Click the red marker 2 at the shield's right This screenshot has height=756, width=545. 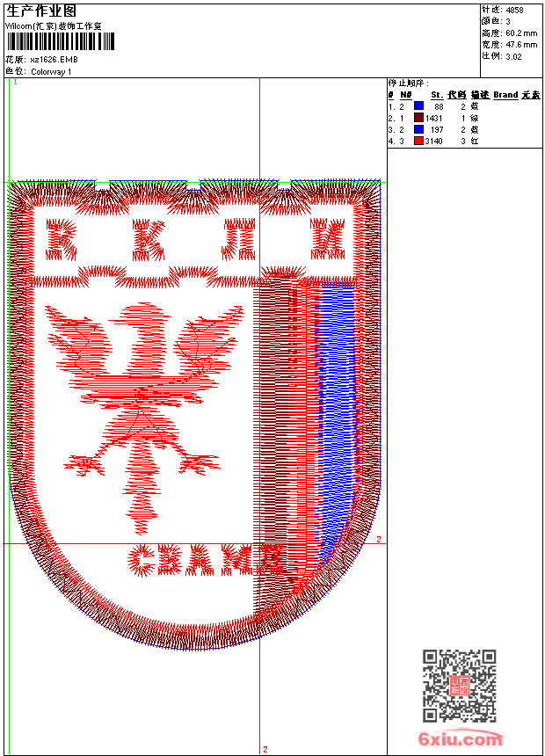tap(379, 539)
